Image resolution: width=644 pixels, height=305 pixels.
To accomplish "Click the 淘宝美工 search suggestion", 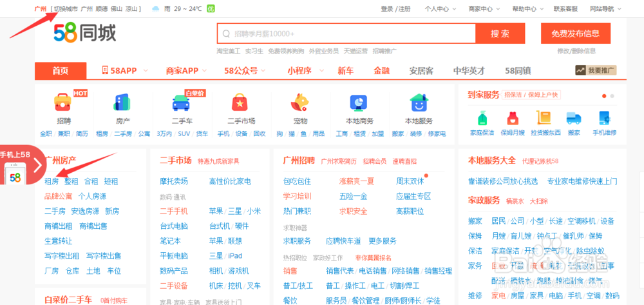I will click(x=229, y=51).
